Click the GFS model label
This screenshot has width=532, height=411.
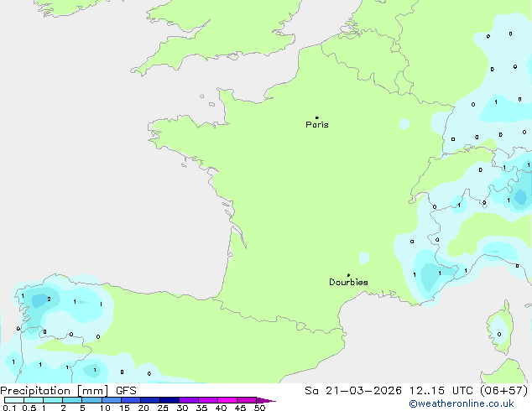pyautogui.click(x=126, y=391)
